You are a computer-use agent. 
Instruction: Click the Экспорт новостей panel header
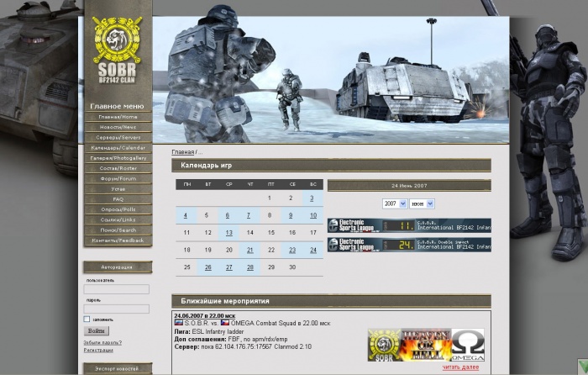[x=118, y=368]
